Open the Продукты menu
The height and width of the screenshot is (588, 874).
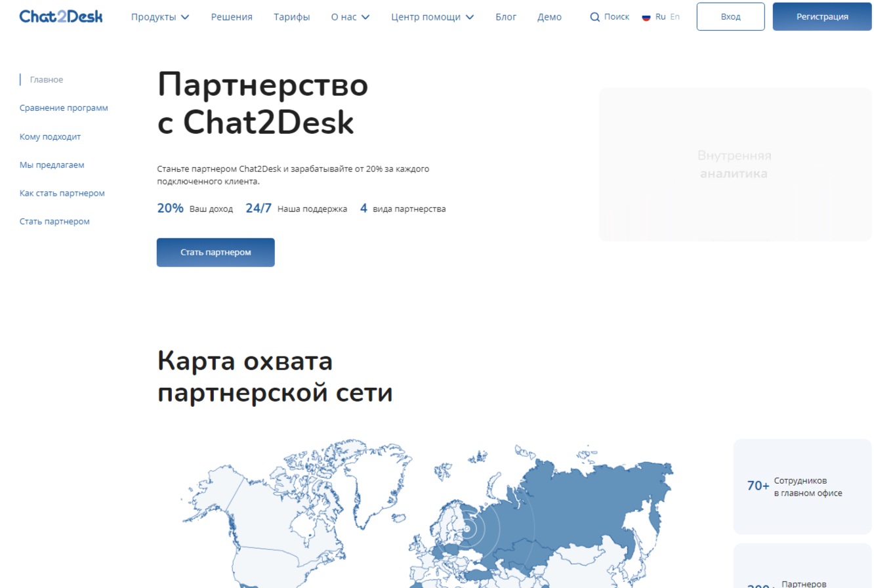click(154, 17)
